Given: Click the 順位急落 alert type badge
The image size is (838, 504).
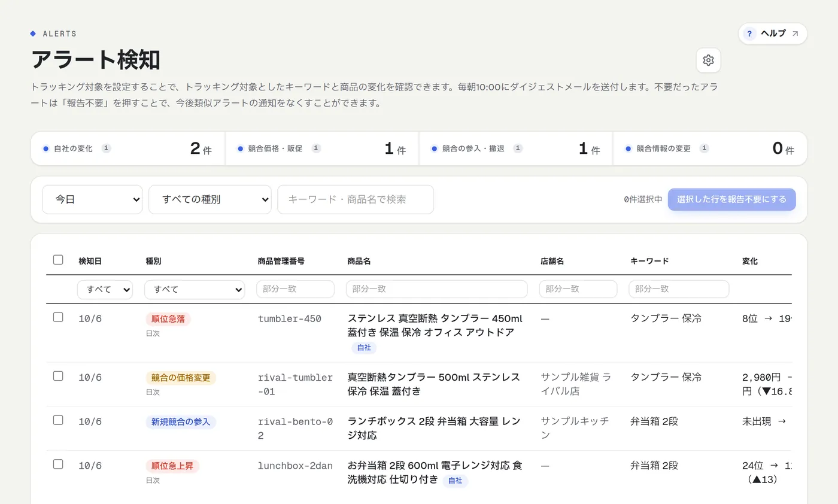Looking at the screenshot, I should point(168,319).
